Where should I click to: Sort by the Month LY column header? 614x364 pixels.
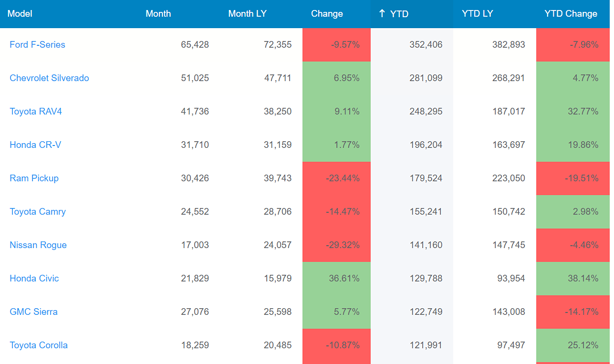click(247, 14)
